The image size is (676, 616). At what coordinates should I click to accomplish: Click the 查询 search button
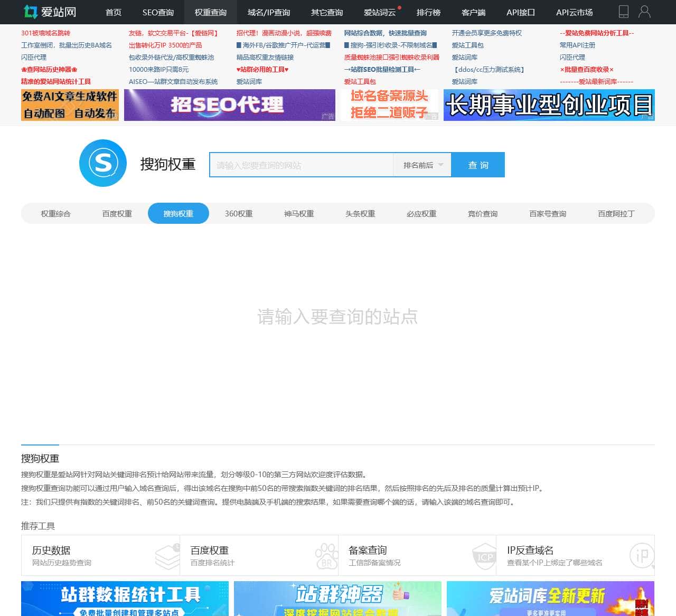tap(478, 165)
